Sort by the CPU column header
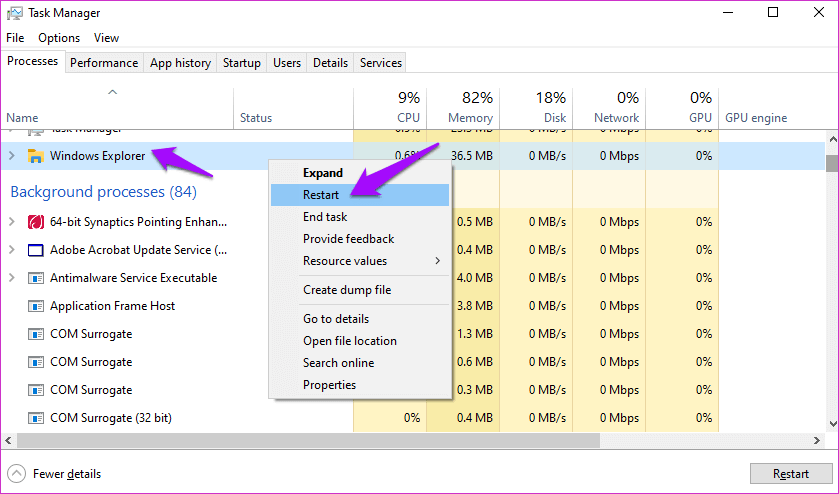 click(390, 108)
